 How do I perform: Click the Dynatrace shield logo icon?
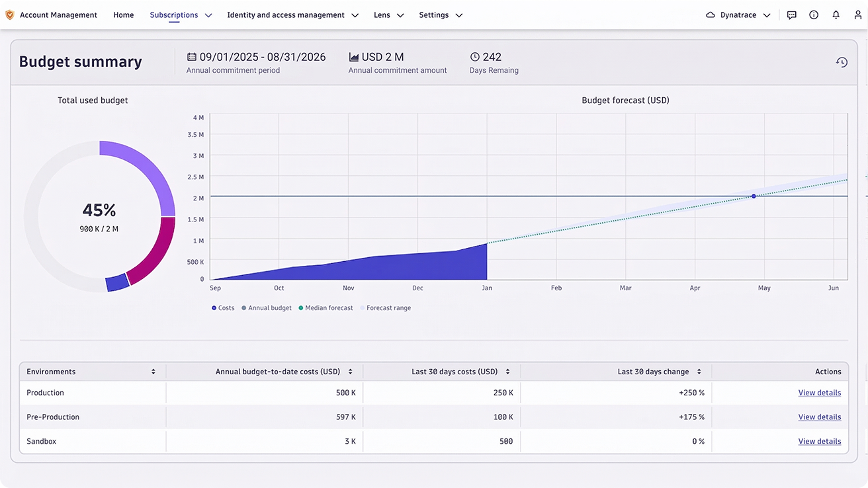(10, 15)
